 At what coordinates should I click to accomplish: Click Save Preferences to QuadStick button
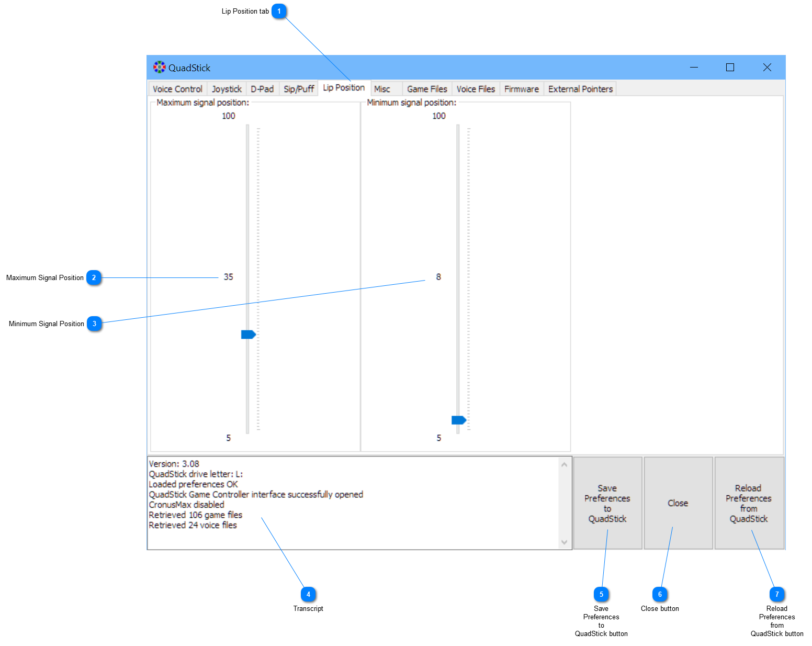point(607,503)
